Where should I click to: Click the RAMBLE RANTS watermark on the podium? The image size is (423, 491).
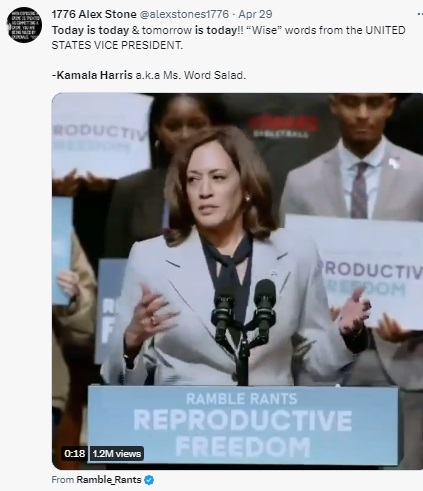242,399
